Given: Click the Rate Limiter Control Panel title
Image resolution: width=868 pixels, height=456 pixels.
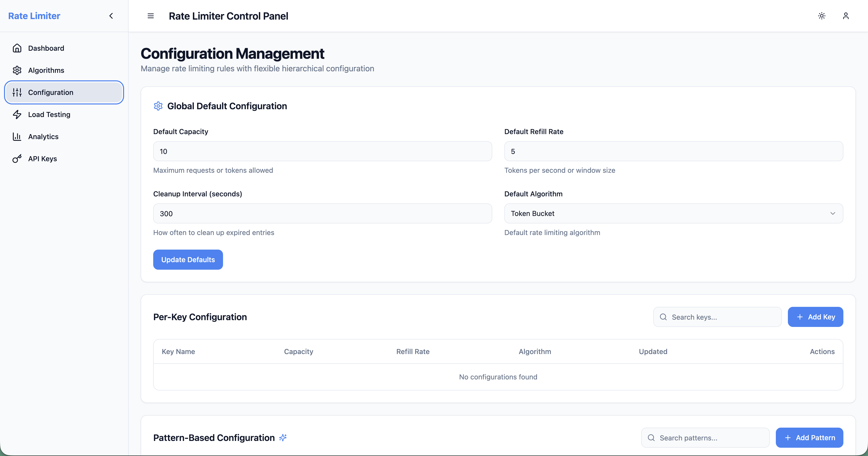Looking at the screenshot, I should (228, 16).
